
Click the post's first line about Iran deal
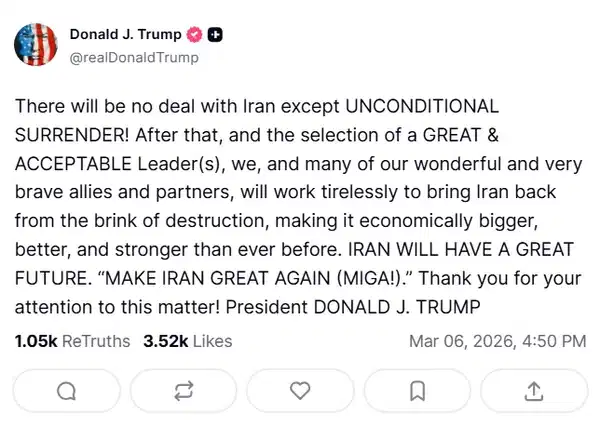tap(256, 105)
